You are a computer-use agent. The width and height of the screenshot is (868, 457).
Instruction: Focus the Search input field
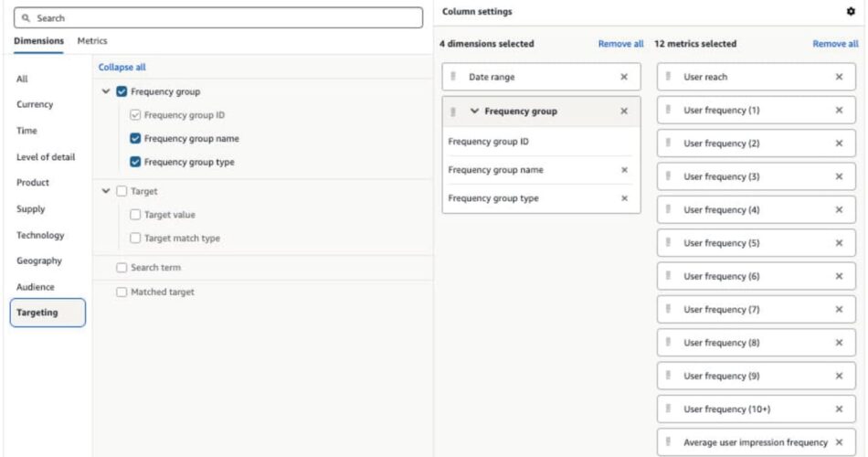[x=219, y=18]
